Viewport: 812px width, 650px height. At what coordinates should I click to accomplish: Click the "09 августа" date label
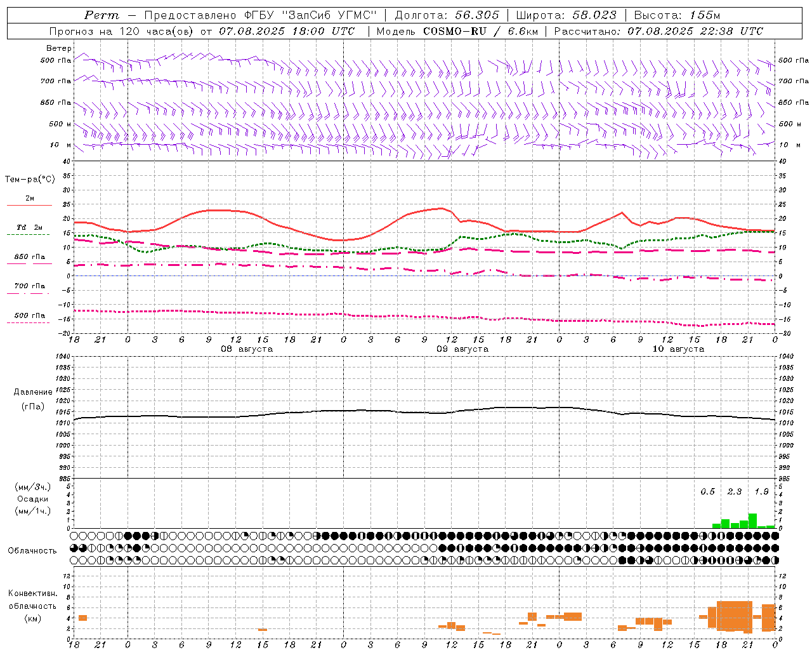462,349
